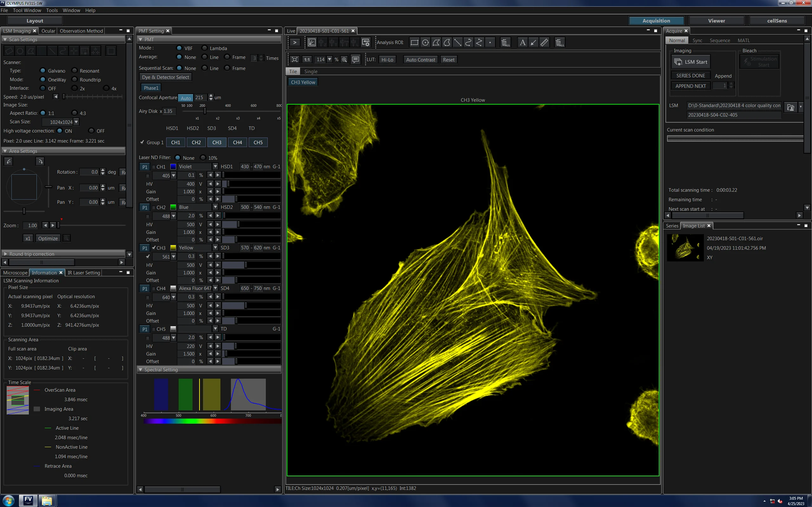Enable the CH1 Violet channel checkbox
This screenshot has height=507, width=812.
pos(154,167)
